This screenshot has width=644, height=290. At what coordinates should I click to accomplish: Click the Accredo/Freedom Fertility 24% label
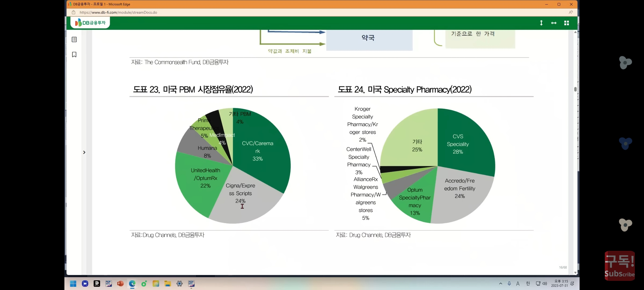tap(460, 188)
